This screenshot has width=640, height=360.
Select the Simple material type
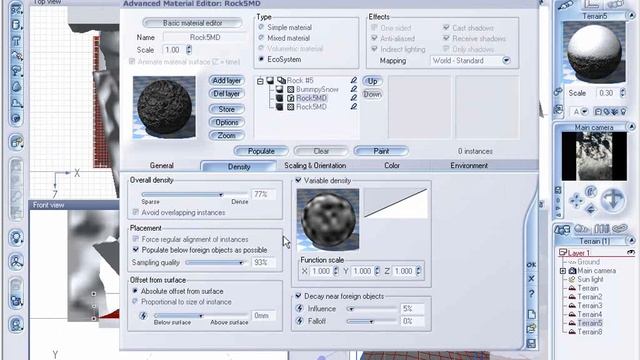(261, 27)
